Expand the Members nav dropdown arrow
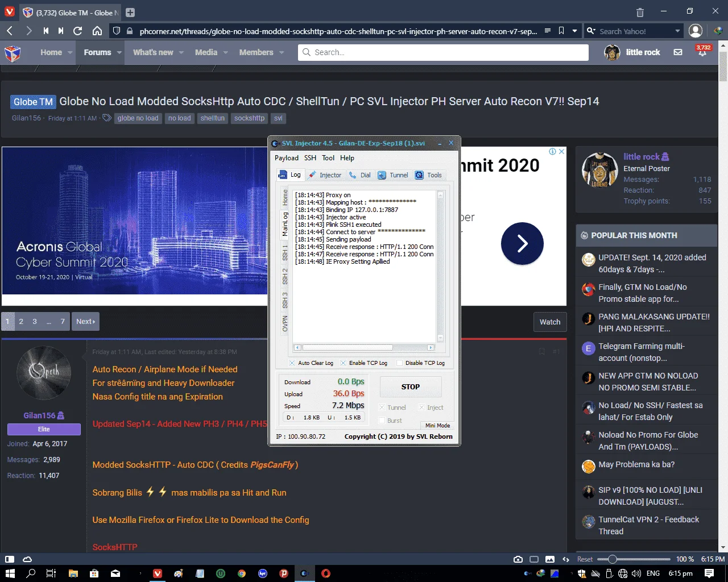Image resolution: width=728 pixels, height=582 pixels. [x=282, y=52]
